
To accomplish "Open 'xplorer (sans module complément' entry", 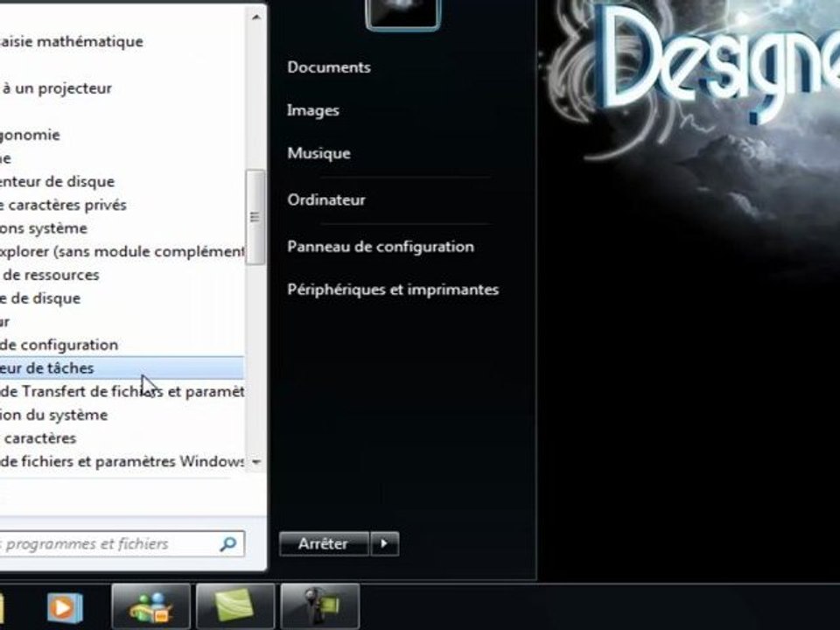I will (x=122, y=251).
